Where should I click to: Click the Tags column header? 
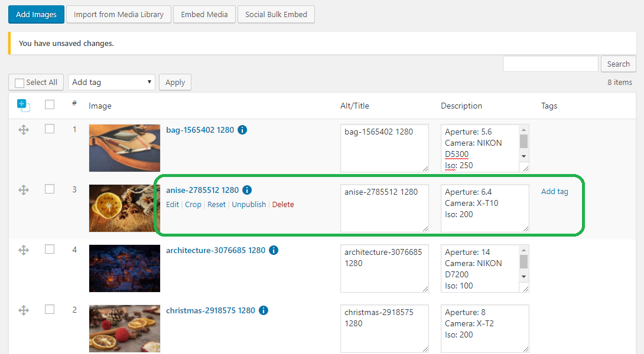pyautogui.click(x=549, y=106)
